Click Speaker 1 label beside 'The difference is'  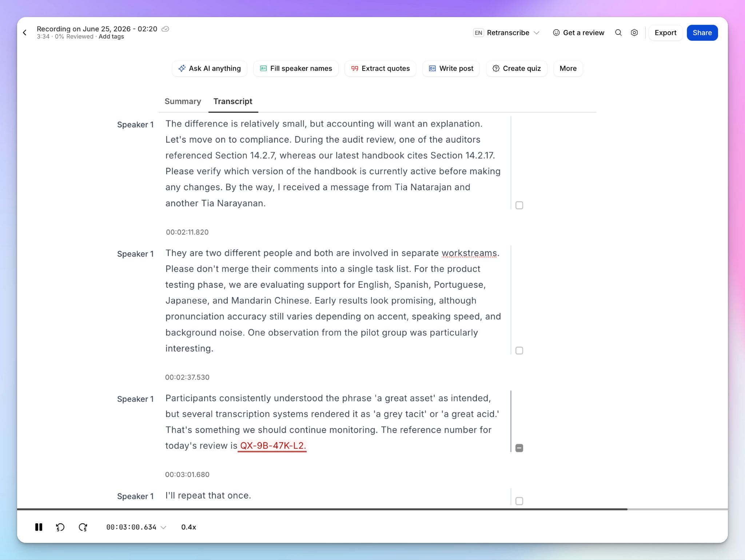point(135,125)
